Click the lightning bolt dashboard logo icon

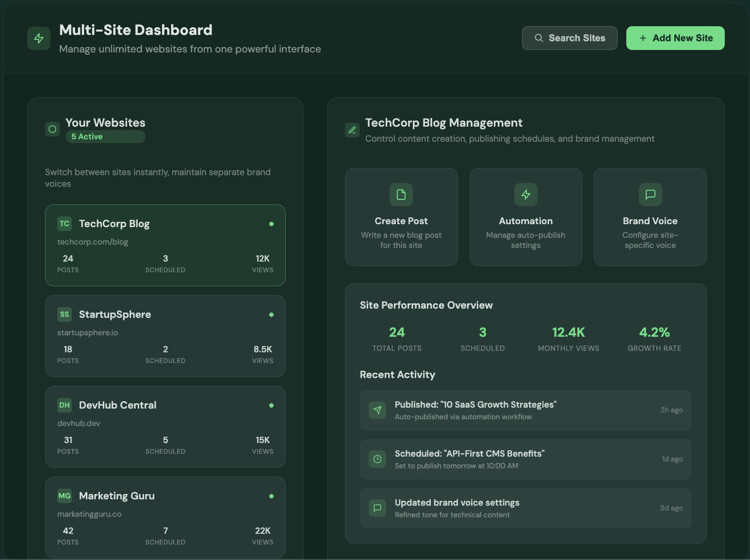click(x=39, y=38)
